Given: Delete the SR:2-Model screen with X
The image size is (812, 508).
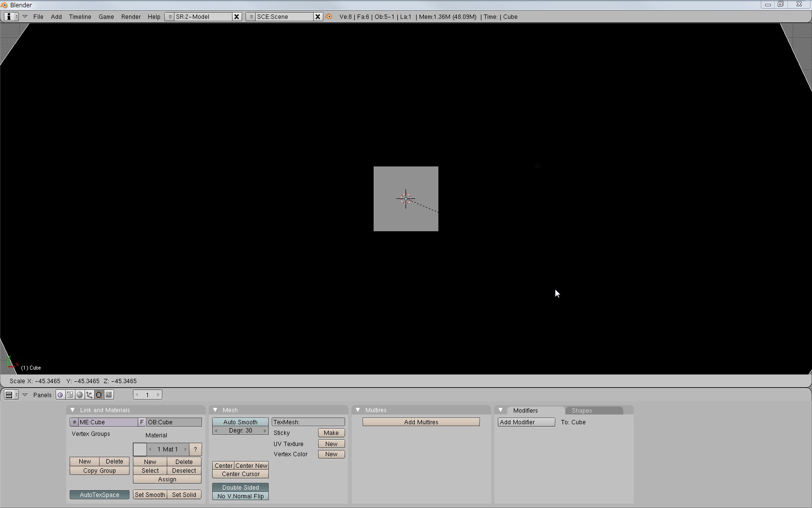Looking at the screenshot, I should [x=236, y=16].
